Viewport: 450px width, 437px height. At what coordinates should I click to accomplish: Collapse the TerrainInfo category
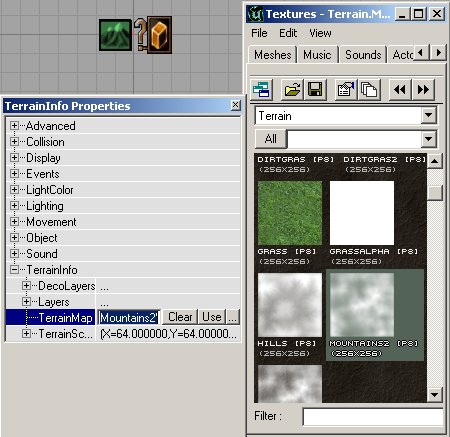click(14, 270)
